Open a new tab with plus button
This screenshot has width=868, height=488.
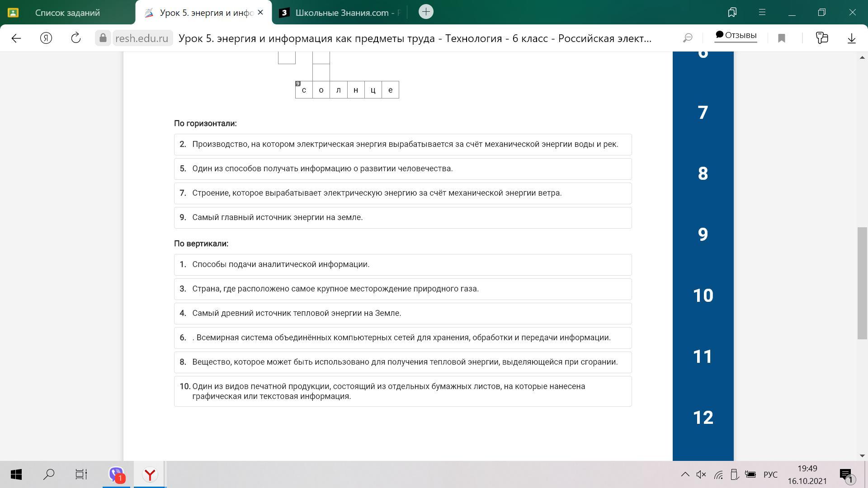coord(426,12)
